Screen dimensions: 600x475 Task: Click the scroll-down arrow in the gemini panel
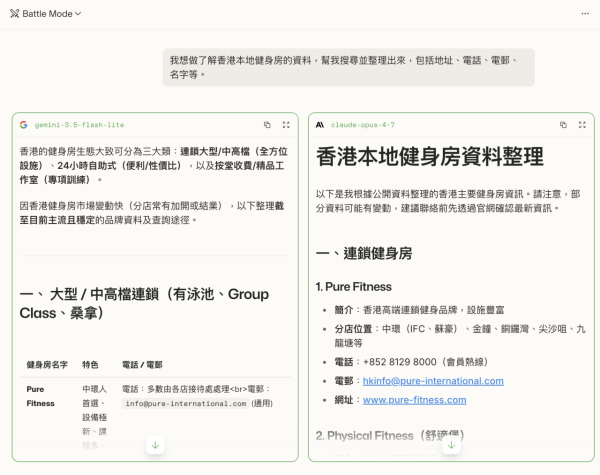click(155, 445)
